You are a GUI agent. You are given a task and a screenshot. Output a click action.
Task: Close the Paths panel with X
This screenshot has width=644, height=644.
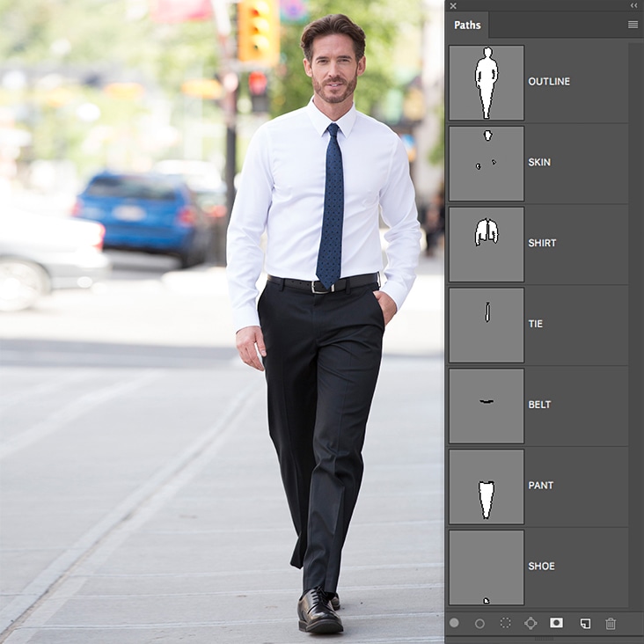coord(453,6)
